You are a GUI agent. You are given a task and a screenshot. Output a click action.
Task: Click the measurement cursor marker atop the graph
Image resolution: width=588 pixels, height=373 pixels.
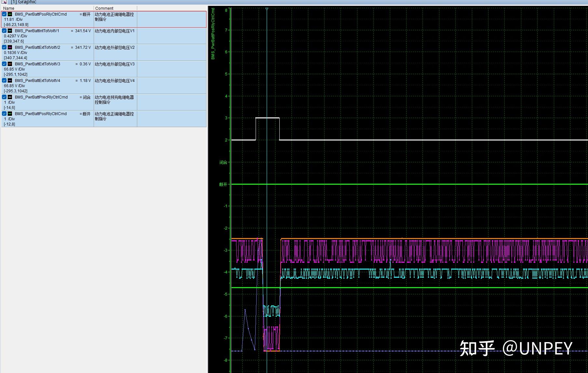coord(267,9)
